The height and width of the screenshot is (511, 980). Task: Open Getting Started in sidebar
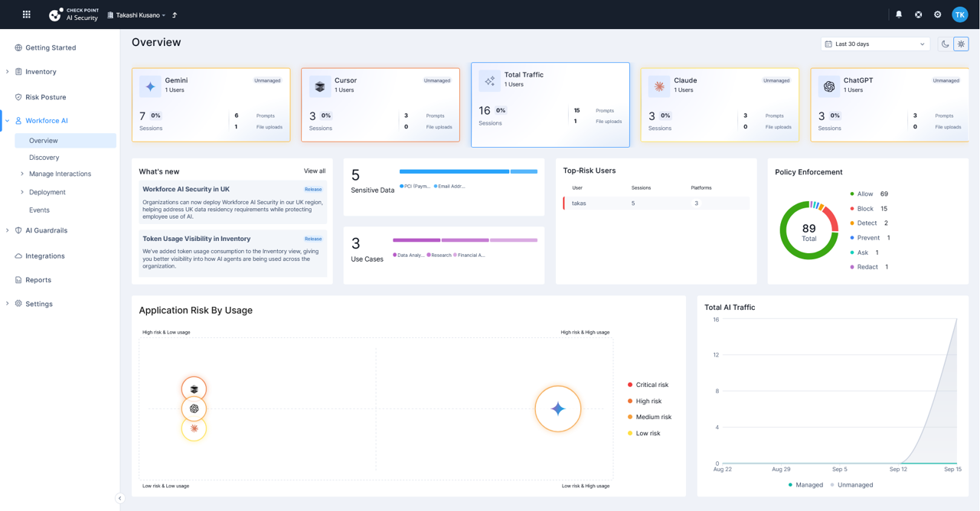point(51,47)
